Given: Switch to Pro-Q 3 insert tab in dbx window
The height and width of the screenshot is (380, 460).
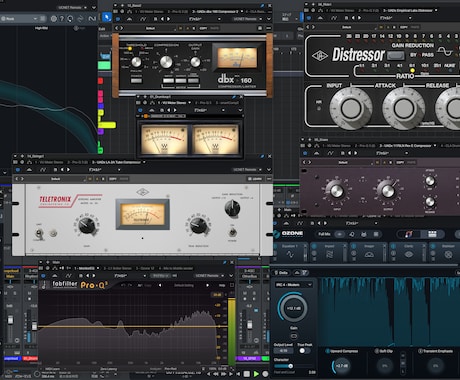Looking at the screenshot, I should (177, 11).
